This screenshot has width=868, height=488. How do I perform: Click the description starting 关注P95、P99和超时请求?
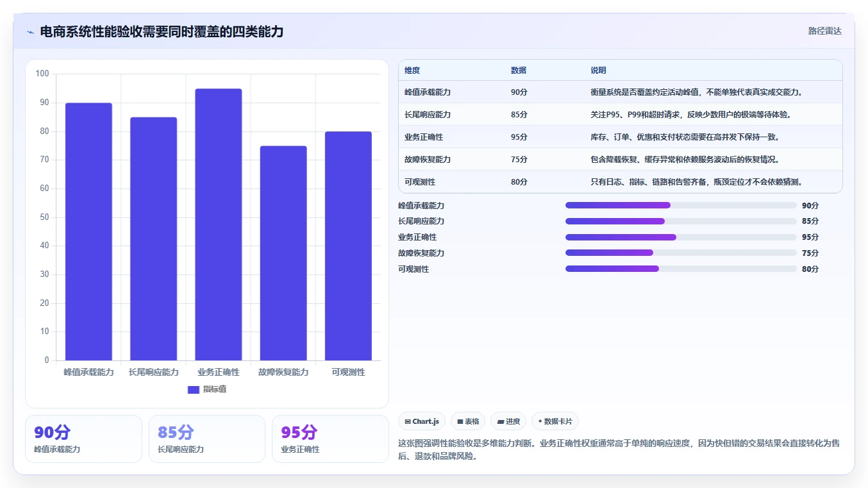coord(690,114)
